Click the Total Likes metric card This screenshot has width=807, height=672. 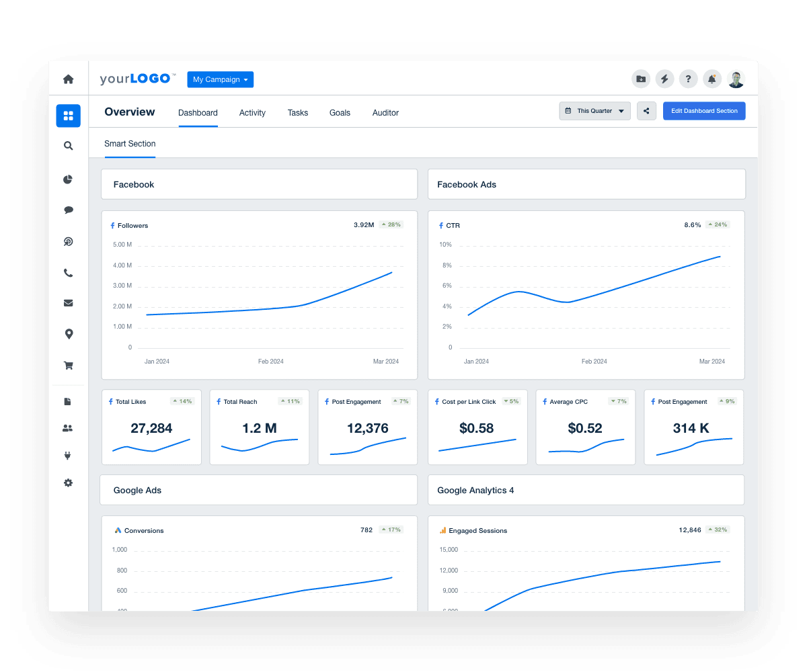[x=151, y=427]
